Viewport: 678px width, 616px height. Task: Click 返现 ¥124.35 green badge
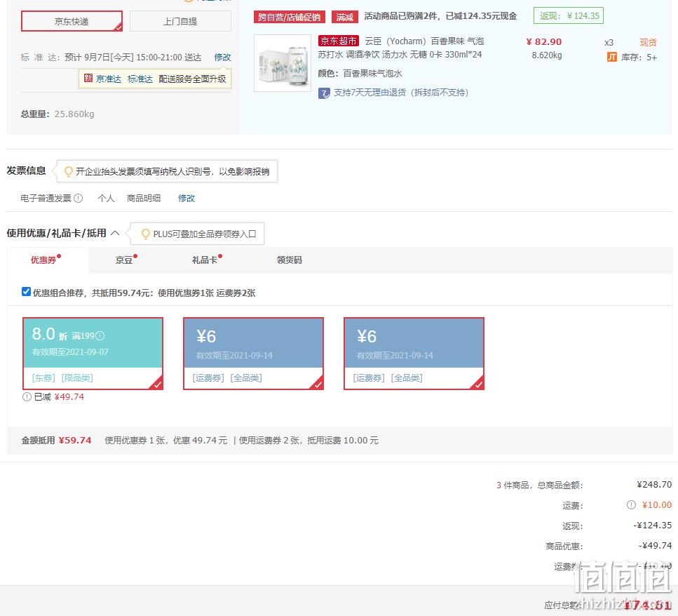(569, 16)
